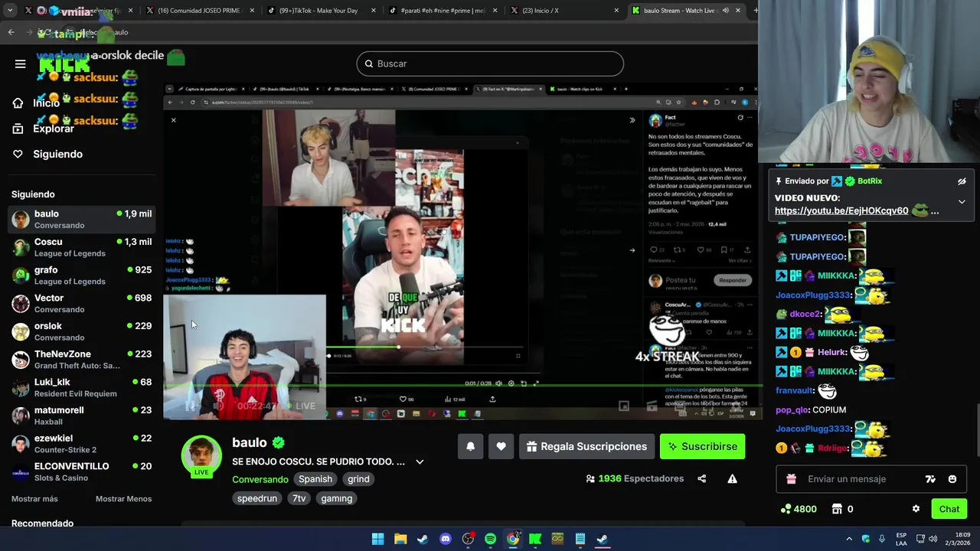Click browser back arrow
The height and width of the screenshot is (551, 980).
tap(11, 32)
